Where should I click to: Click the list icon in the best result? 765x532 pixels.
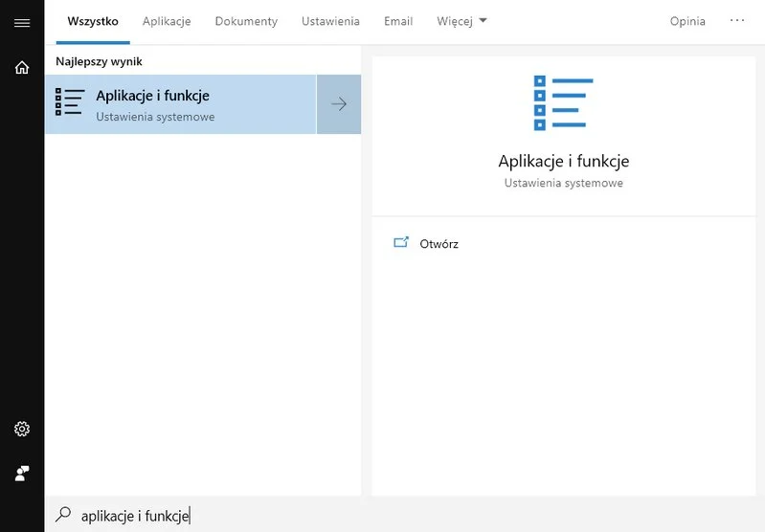70,103
